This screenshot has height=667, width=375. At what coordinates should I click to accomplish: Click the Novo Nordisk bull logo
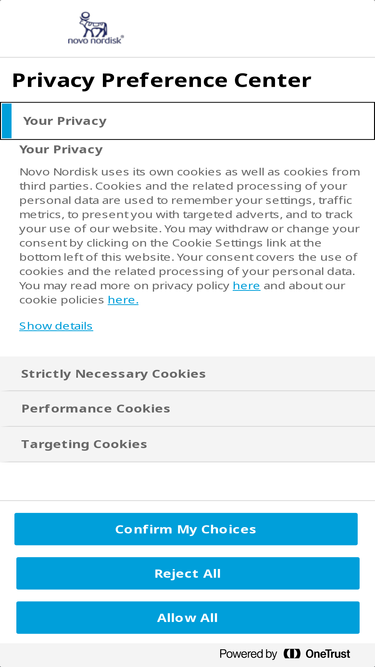[x=94, y=24]
